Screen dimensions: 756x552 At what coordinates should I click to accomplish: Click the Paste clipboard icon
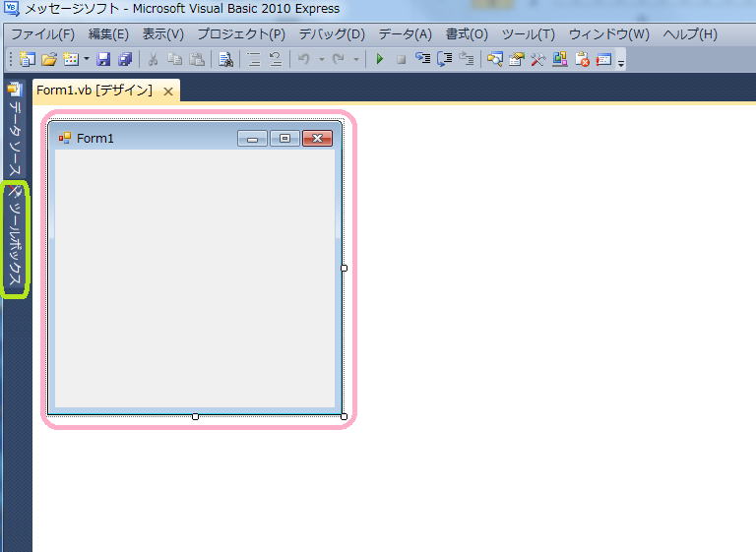(197, 59)
